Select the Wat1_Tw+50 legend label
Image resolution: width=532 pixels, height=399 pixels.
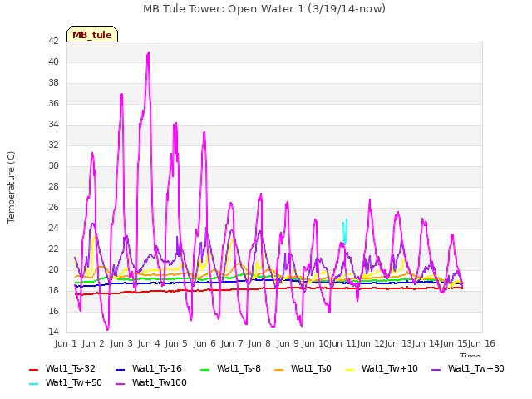click(x=74, y=383)
